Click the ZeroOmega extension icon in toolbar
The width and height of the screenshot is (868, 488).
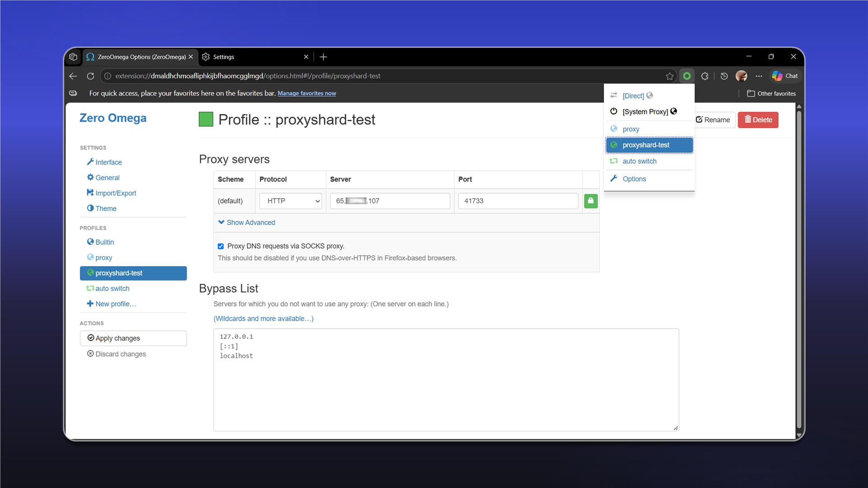coord(687,76)
